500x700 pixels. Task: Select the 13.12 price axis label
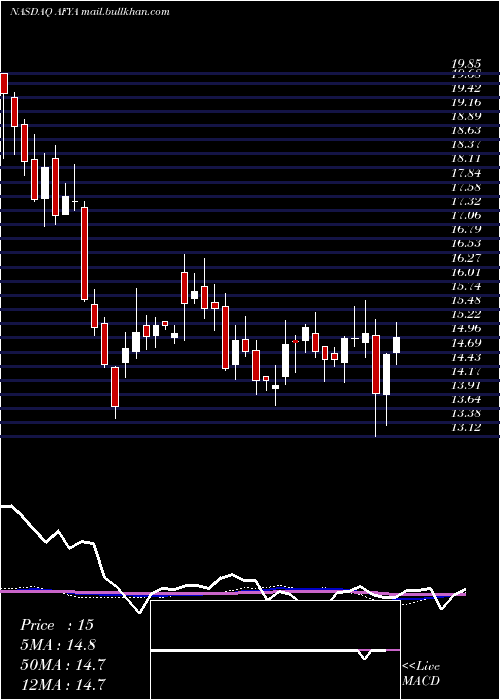(467, 427)
